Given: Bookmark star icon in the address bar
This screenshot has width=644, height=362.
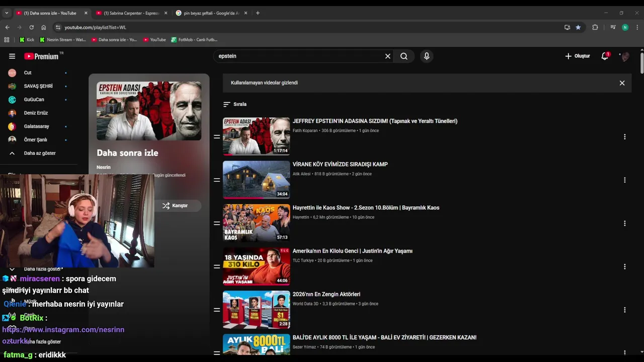Looking at the screenshot, I should point(578,27).
